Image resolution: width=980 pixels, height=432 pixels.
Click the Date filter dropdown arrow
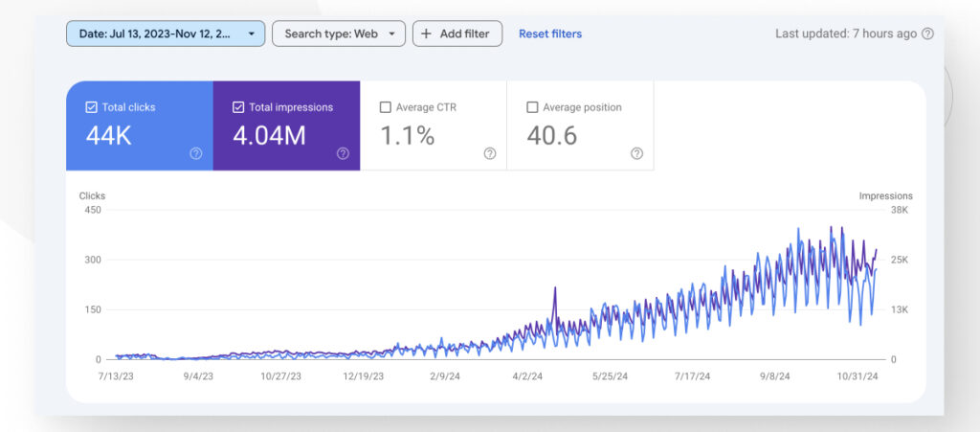point(251,34)
